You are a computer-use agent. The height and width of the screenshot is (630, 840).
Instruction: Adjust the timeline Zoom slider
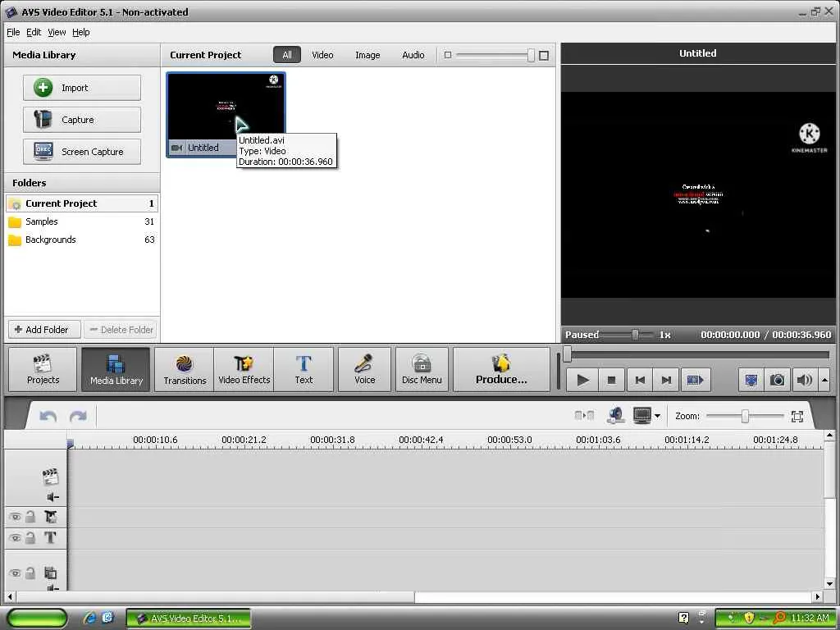(x=745, y=416)
